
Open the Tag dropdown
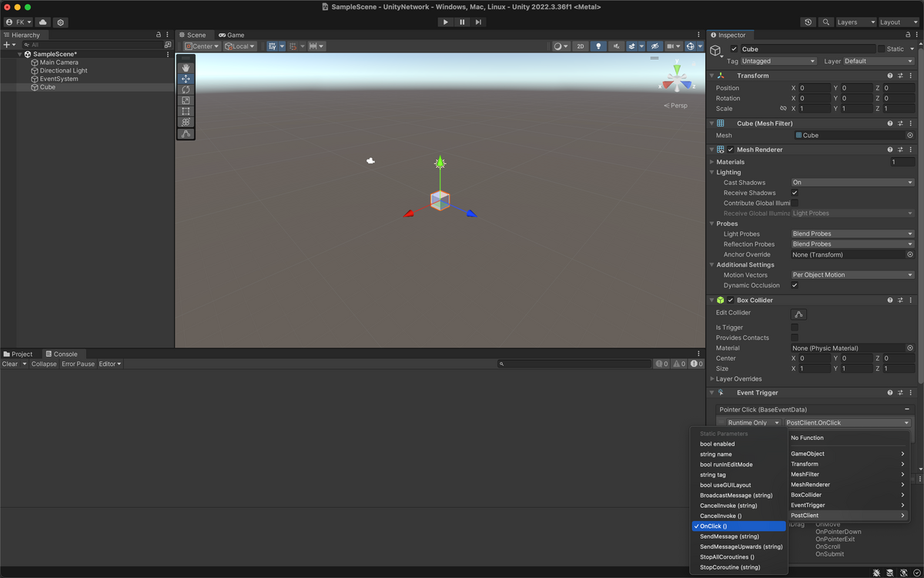[x=778, y=61]
